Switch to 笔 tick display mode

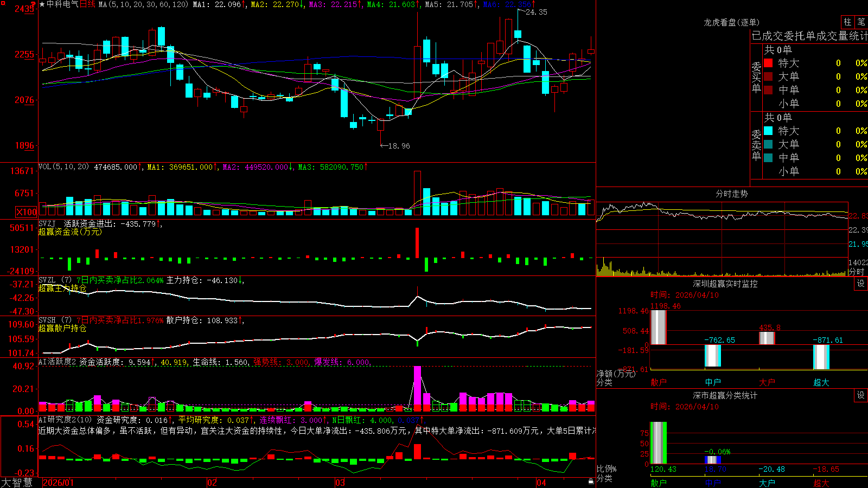pyautogui.click(x=861, y=22)
